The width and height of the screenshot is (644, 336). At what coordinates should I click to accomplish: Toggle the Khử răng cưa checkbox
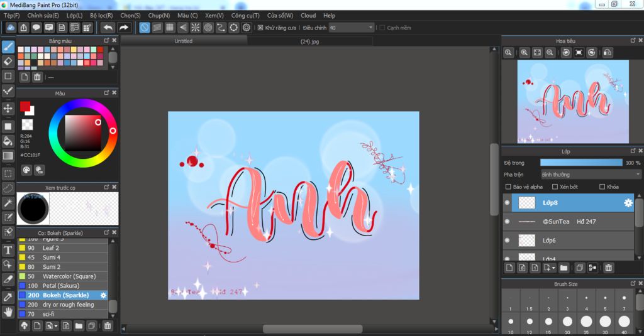(260, 28)
